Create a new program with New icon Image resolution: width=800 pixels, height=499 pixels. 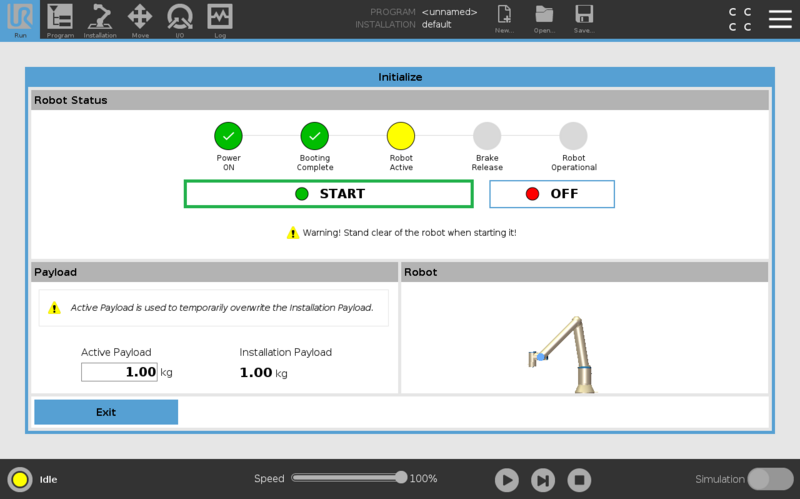(504, 19)
